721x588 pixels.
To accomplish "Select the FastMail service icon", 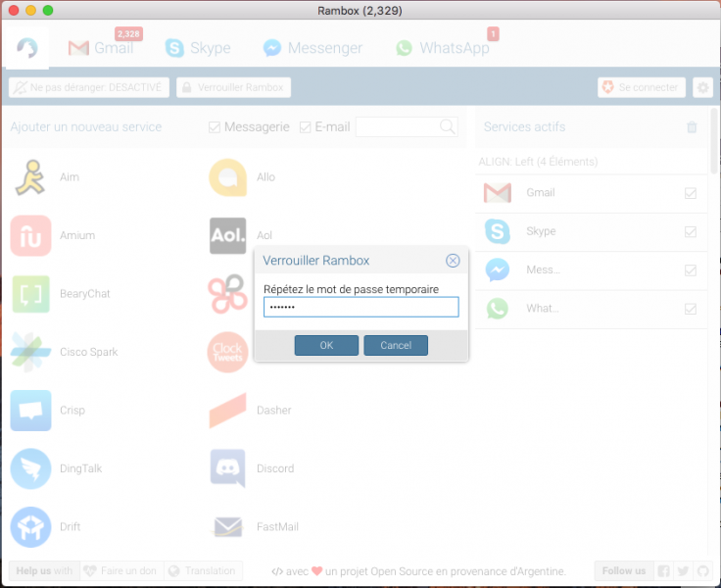I will pos(227,527).
